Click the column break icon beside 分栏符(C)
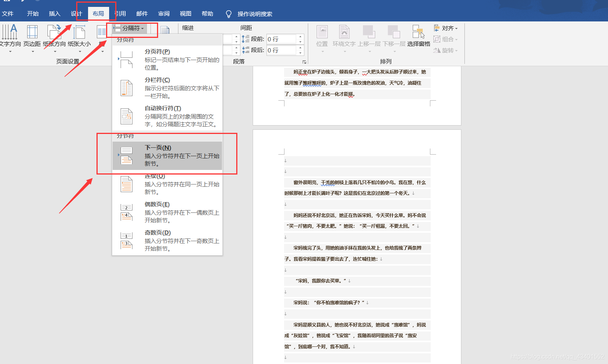 [x=126, y=88]
